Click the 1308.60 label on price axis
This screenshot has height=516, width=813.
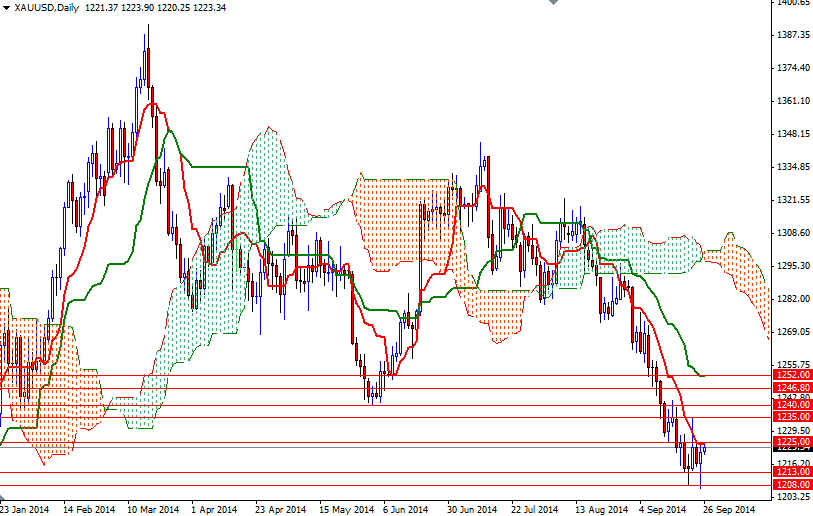click(x=793, y=233)
